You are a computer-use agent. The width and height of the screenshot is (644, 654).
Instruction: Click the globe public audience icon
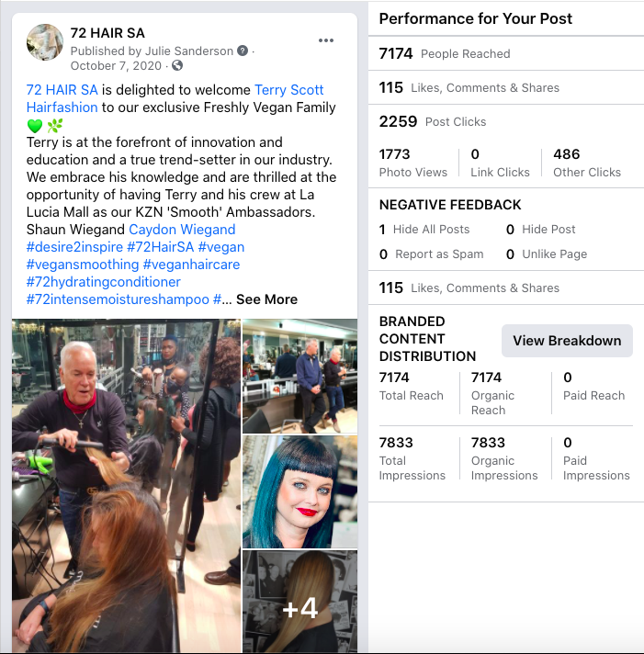(x=177, y=65)
